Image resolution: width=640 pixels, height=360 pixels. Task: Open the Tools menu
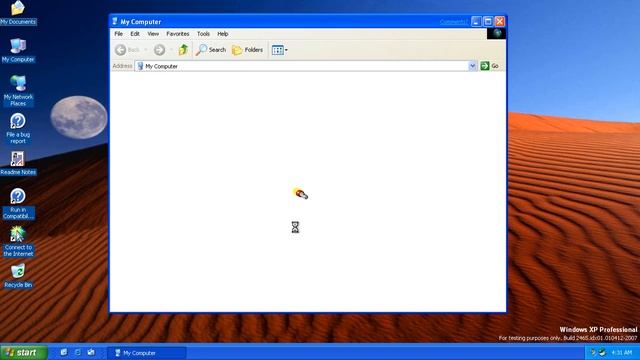pyautogui.click(x=203, y=34)
